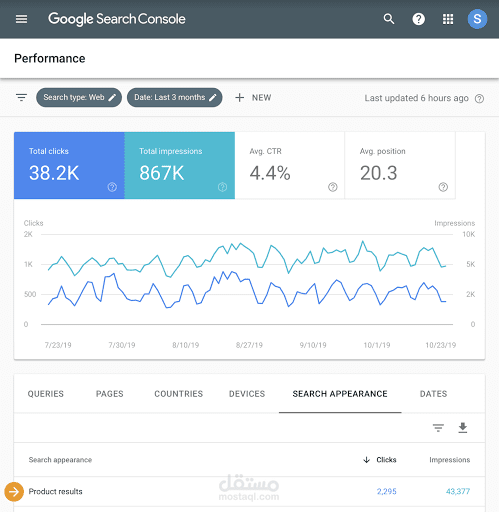499x512 pixels.
Task: Click the search magnifier icon in header
Action: pyautogui.click(x=389, y=19)
